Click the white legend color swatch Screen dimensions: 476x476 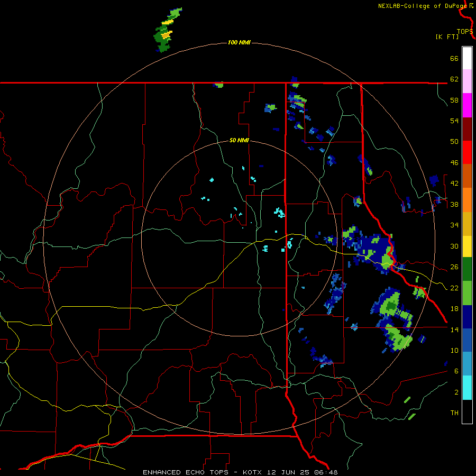pos(467,58)
